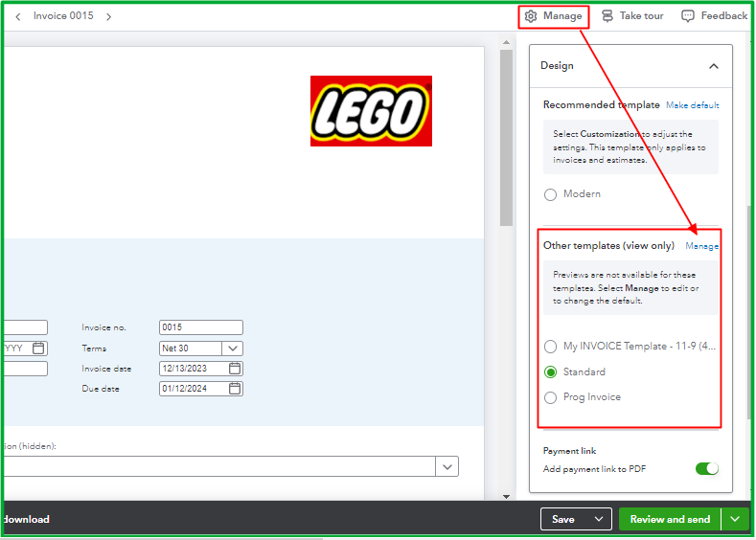
Task: Open the Invoice date calendar picker
Action: coord(235,369)
